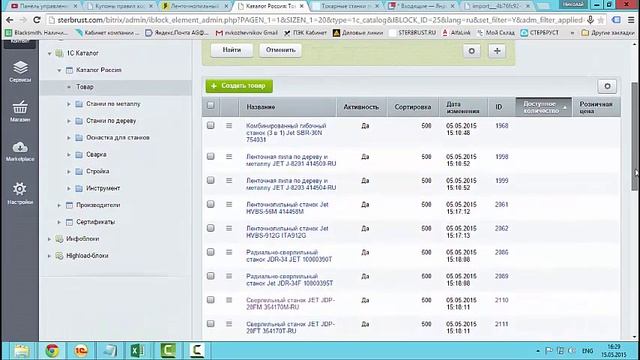The height and width of the screenshot is (360, 640).
Task: Open row menu for JDR-34 JET
Action: (x=229, y=252)
